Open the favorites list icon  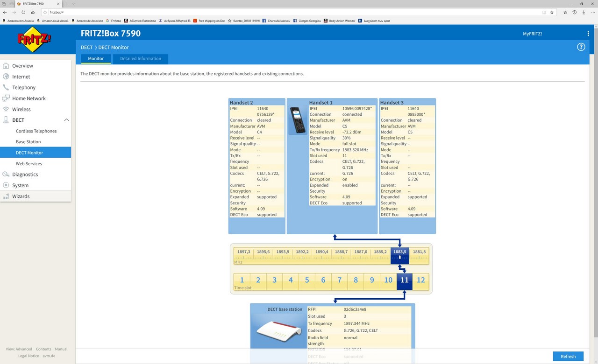[x=565, y=13]
